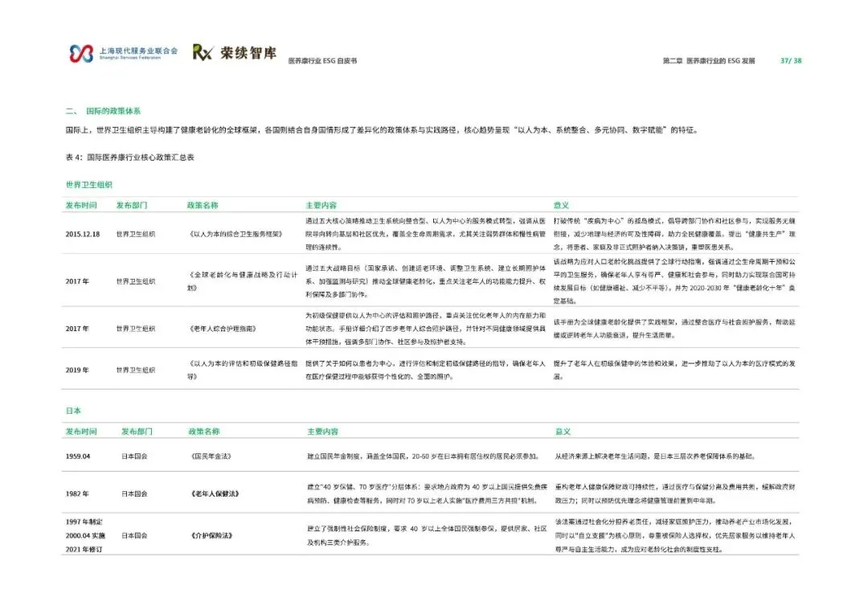
Task: Click the Rx 荣续智库 logo
Action: click(x=235, y=52)
